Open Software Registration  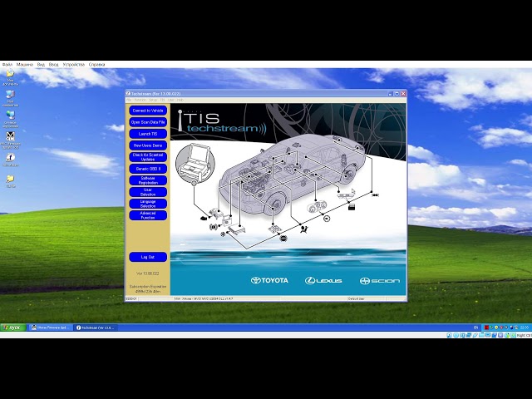pos(148,180)
